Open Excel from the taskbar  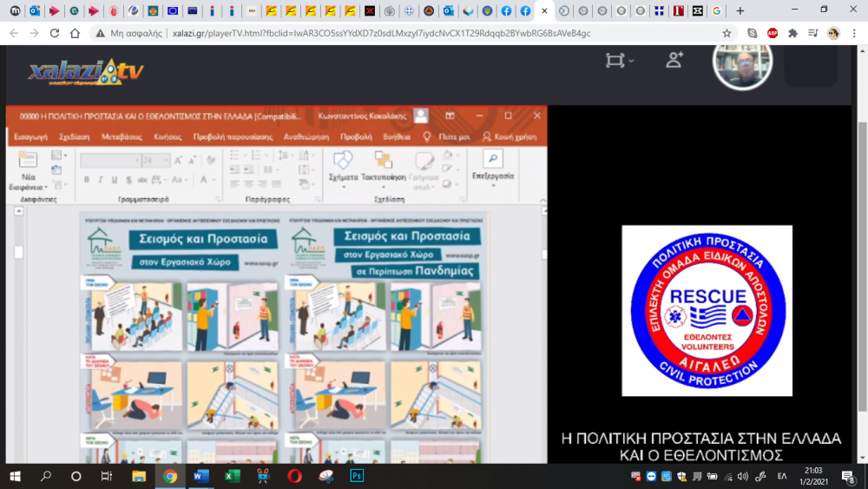[x=232, y=476]
